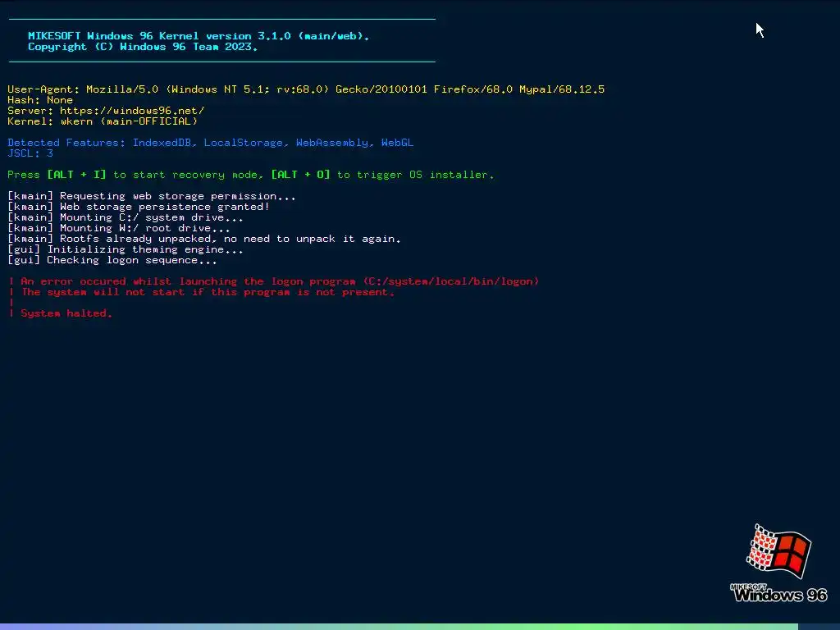Click the "JSCL: 3" line
Viewport: 840px width, 630px height.
coord(30,153)
